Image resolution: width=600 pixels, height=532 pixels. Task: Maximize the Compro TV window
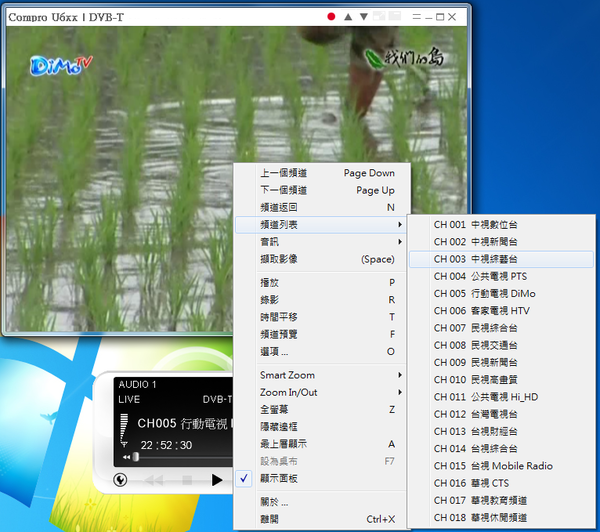pyautogui.click(x=440, y=16)
